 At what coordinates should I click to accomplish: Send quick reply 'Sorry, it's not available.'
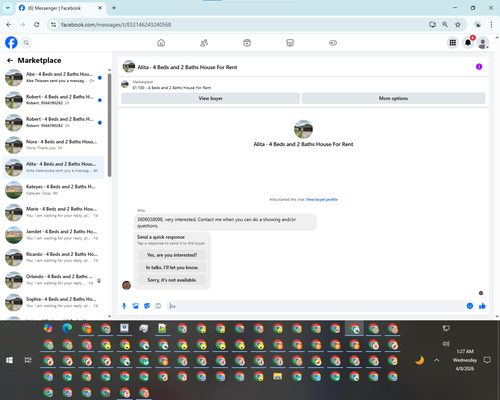pyautogui.click(x=172, y=280)
